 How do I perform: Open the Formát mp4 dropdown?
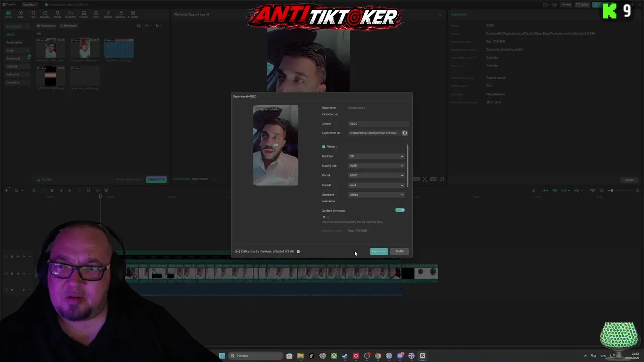[x=376, y=185]
